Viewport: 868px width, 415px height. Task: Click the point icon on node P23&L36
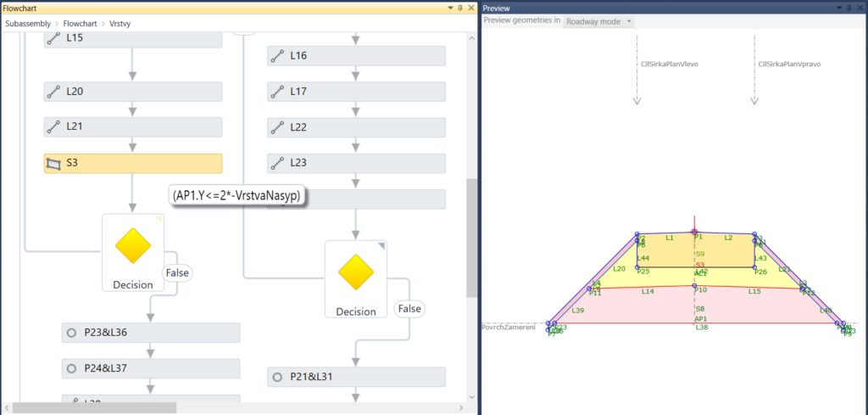click(71, 333)
